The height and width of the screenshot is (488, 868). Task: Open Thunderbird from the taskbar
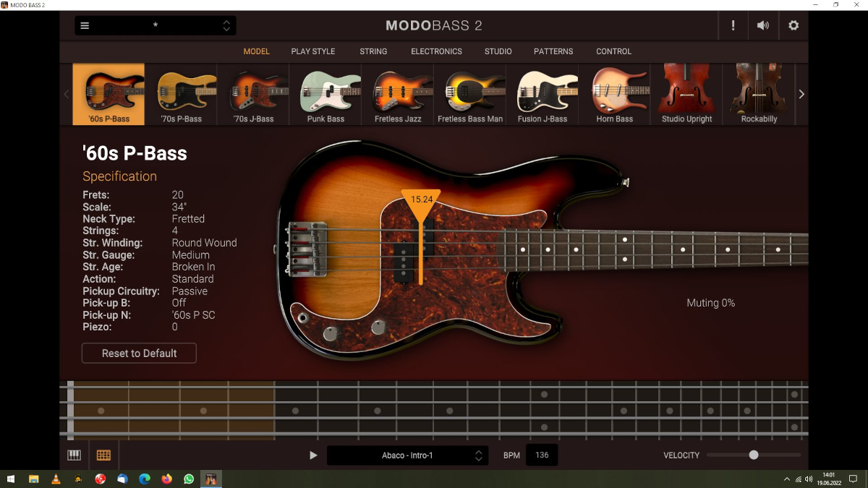122,479
